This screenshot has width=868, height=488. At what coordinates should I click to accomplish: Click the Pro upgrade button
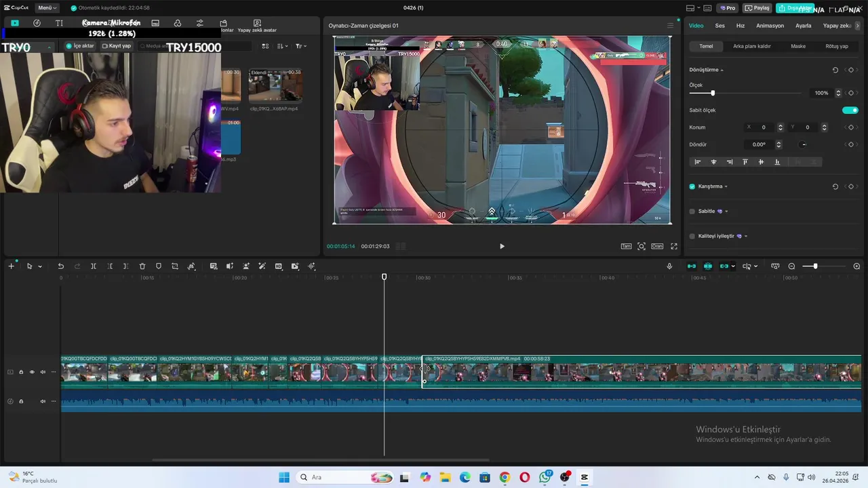tap(728, 8)
